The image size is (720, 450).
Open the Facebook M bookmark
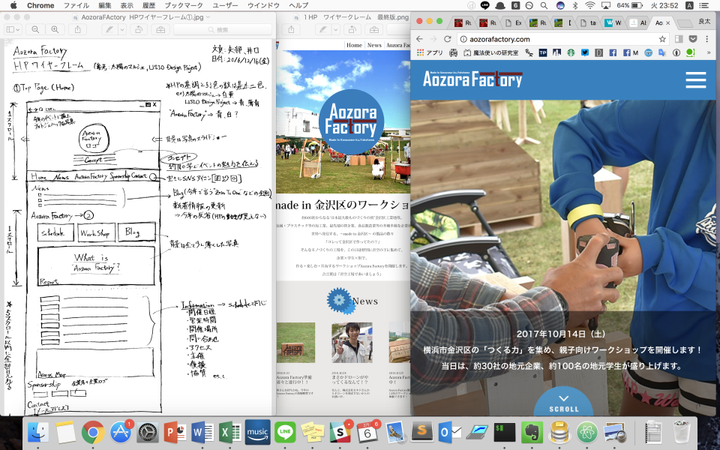pos(630,53)
